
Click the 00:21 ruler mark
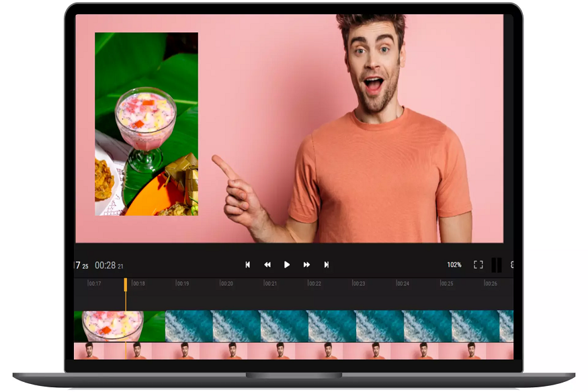(x=270, y=283)
